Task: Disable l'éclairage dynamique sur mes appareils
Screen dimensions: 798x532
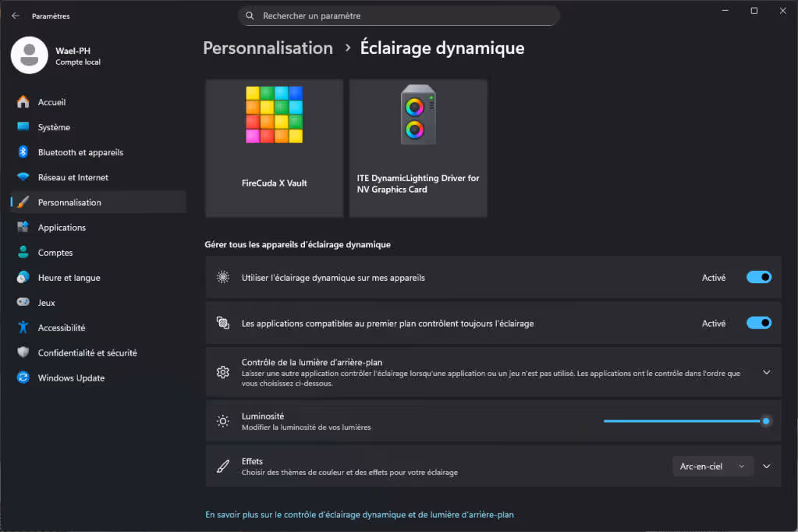Action: pos(757,277)
